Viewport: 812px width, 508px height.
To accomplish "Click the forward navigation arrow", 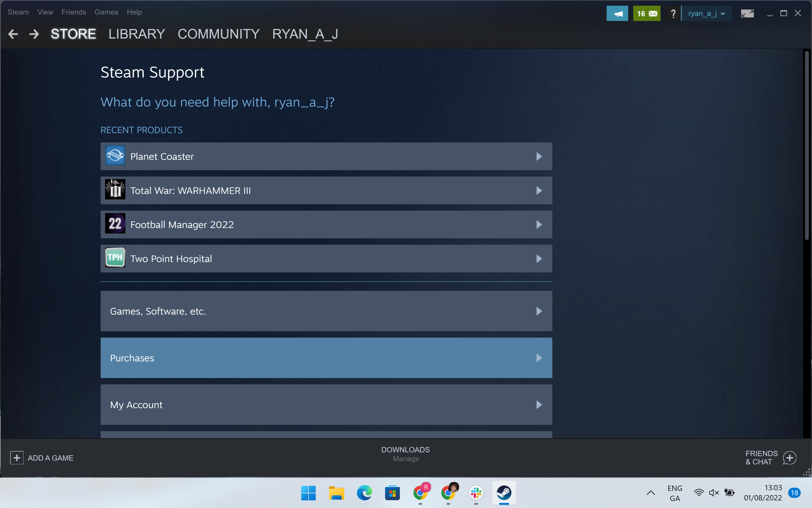I will pos(34,34).
